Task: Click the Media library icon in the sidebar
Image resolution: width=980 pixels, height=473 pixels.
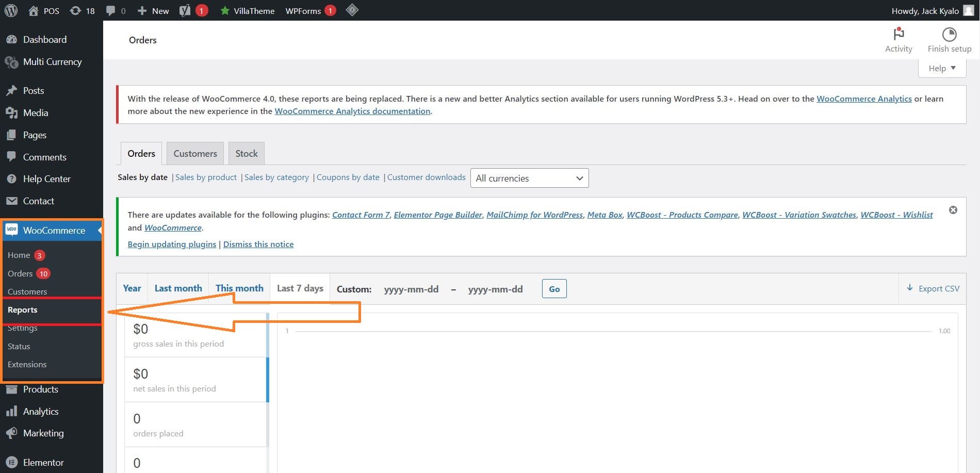Action: click(x=12, y=112)
